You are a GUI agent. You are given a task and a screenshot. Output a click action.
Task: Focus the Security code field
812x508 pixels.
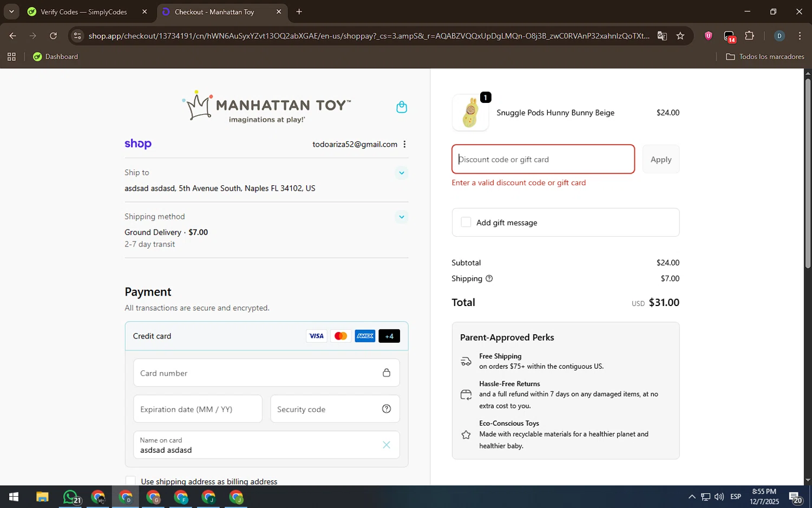[x=335, y=409]
